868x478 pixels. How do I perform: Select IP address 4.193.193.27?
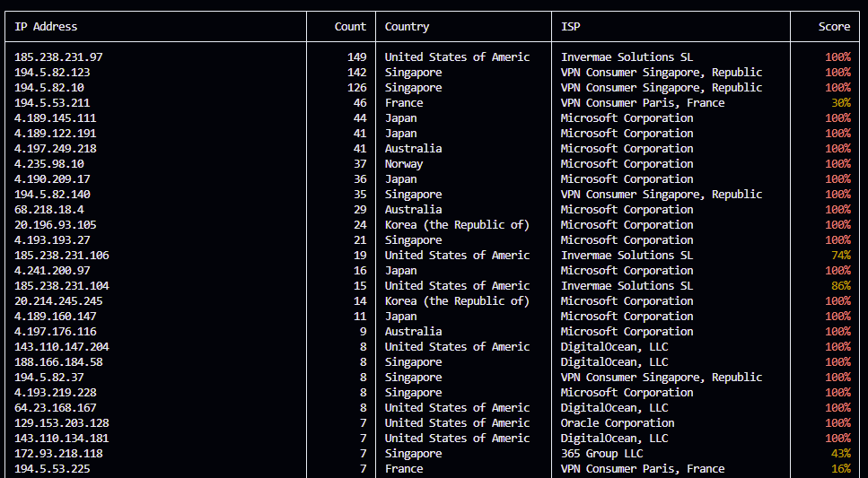[x=52, y=240]
